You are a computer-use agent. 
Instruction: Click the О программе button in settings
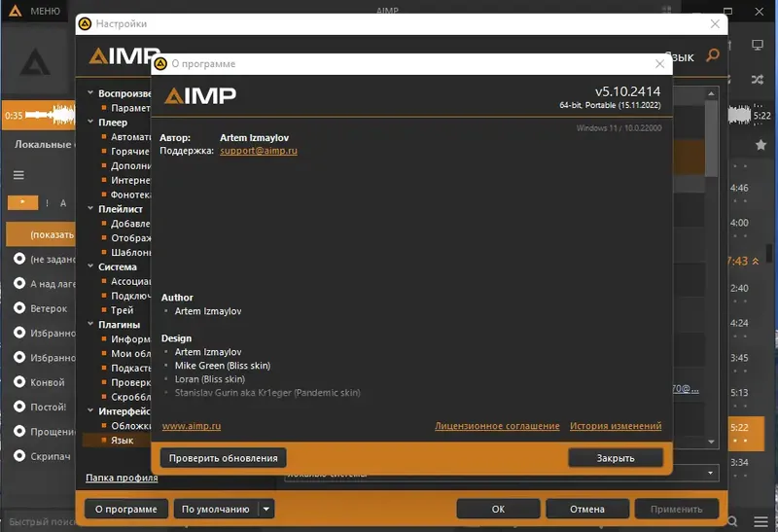coord(126,510)
